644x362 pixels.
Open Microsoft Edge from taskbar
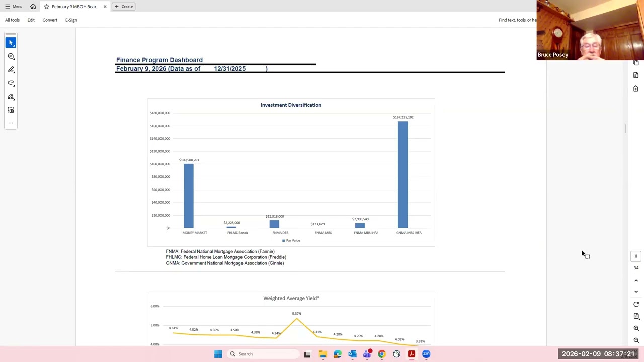[x=337, y=354]
